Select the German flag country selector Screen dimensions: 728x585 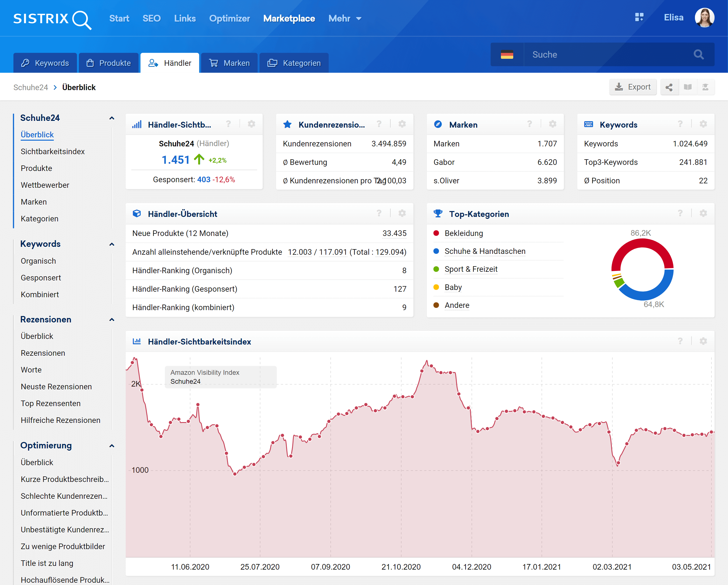click(507, 54)
